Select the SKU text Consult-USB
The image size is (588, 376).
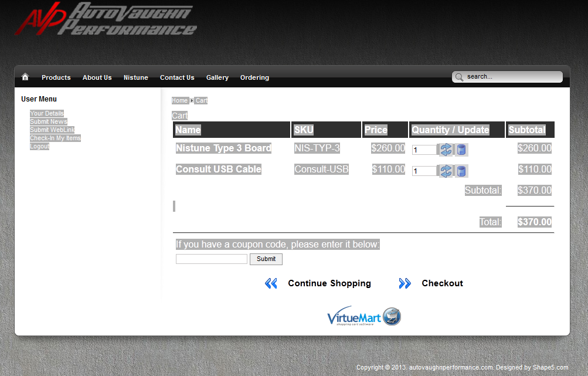pyautogui.click(x=321, y=170)
